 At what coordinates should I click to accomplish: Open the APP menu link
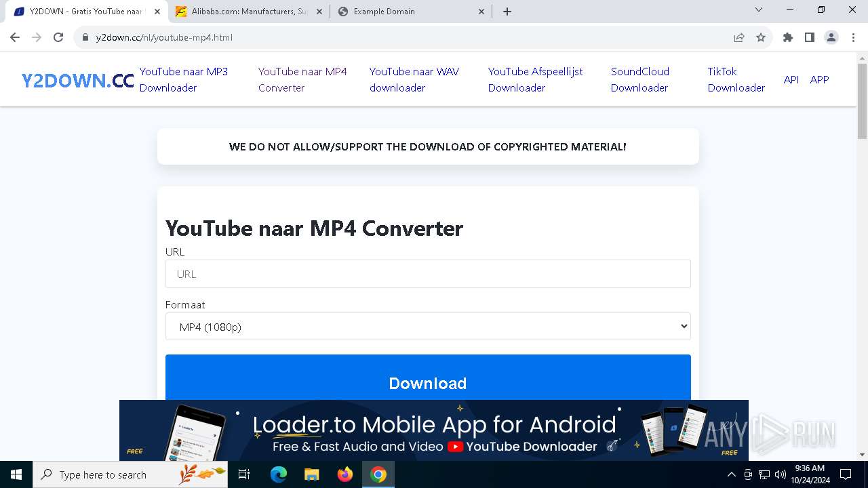coord(819,79)
